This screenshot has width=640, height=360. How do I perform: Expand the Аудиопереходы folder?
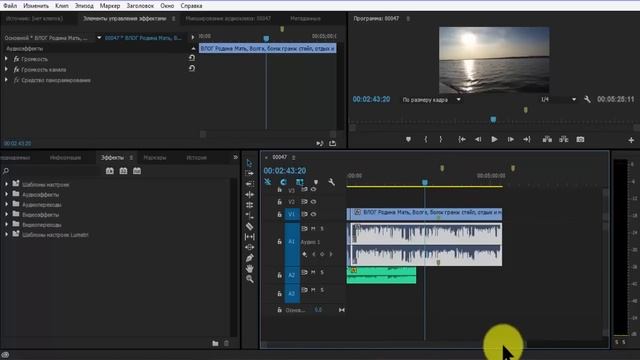pos(6,204)
